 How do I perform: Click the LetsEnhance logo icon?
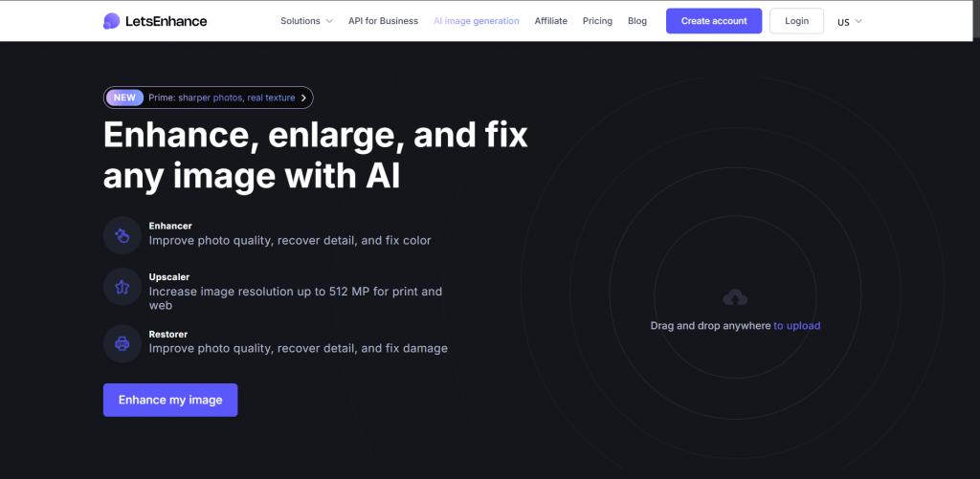coord(111,21)
